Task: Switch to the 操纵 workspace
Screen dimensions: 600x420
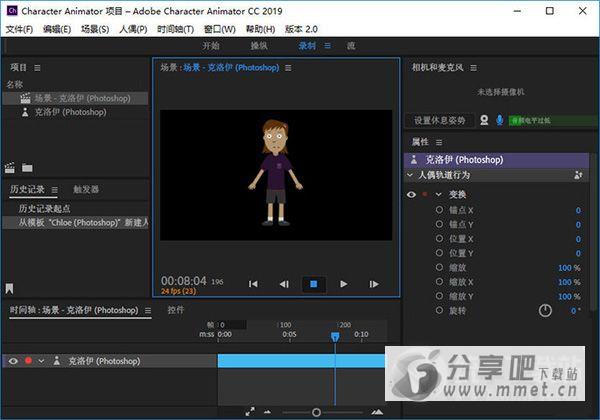Action: (x=259, y=46)
